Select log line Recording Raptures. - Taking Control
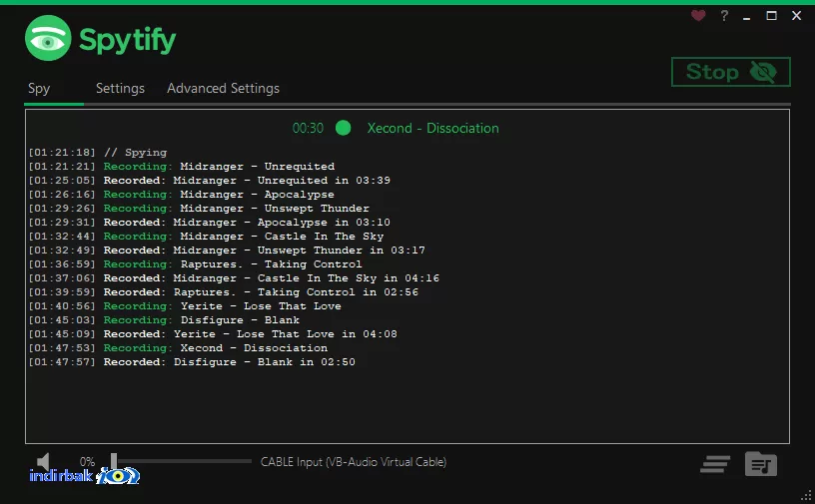 (195, 264)
